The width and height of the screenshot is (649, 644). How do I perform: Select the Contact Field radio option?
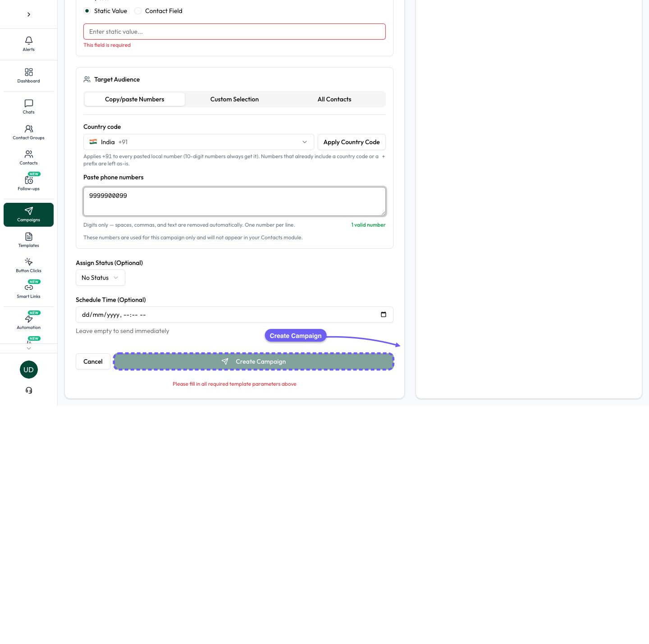click(138, 11)
